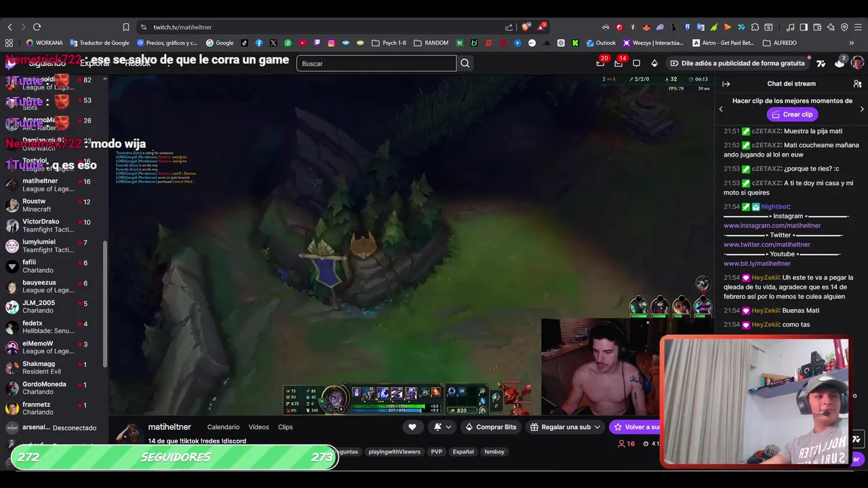Viewport: 868px width, 488px height.
Task: Open the Calendario tab
Action: [223, 427]
